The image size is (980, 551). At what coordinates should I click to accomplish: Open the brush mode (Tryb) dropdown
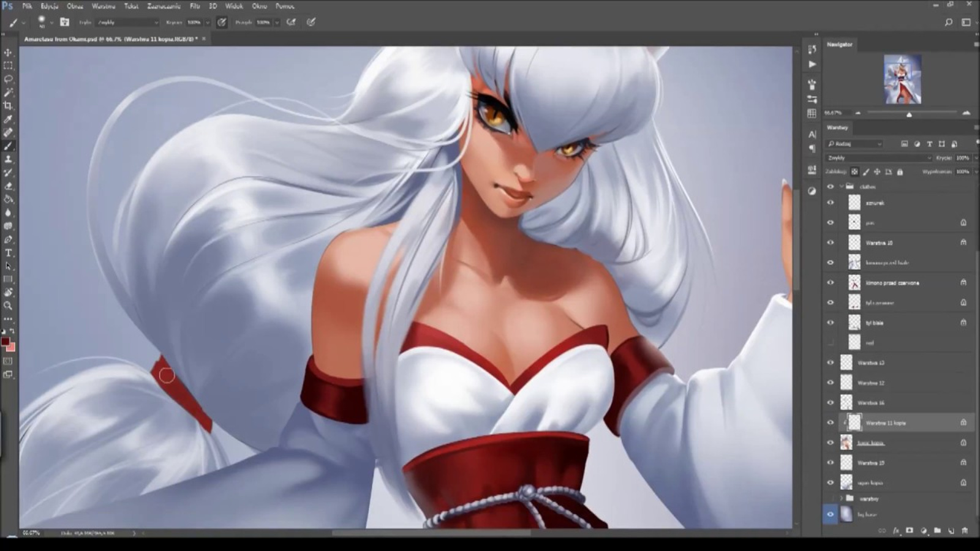point(127,22)
